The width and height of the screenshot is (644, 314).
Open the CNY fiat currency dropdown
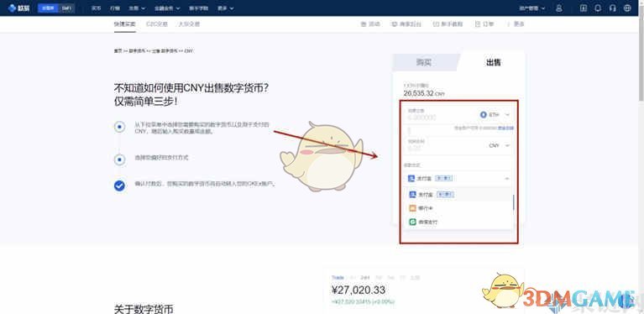click(x=500, y=146)
